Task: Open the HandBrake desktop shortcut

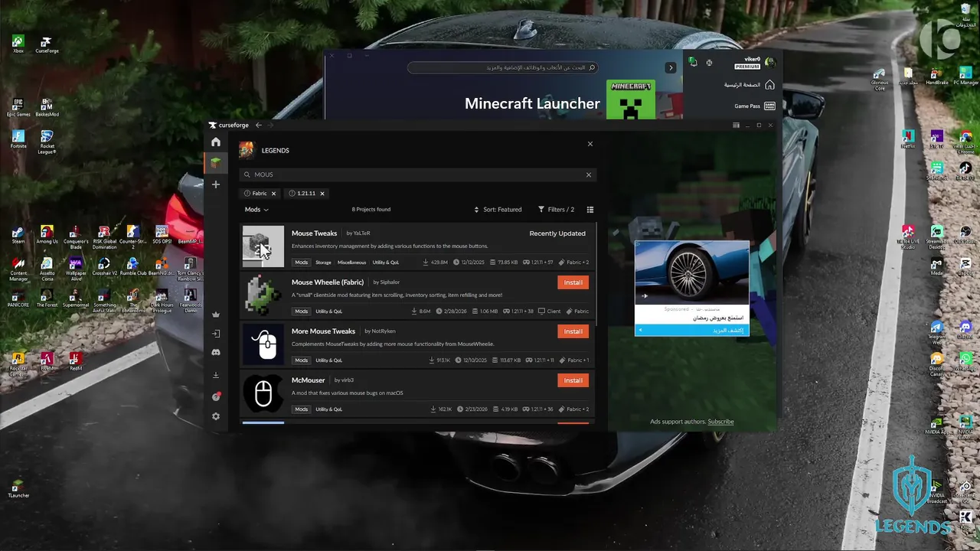Action: tap(936, 76)
